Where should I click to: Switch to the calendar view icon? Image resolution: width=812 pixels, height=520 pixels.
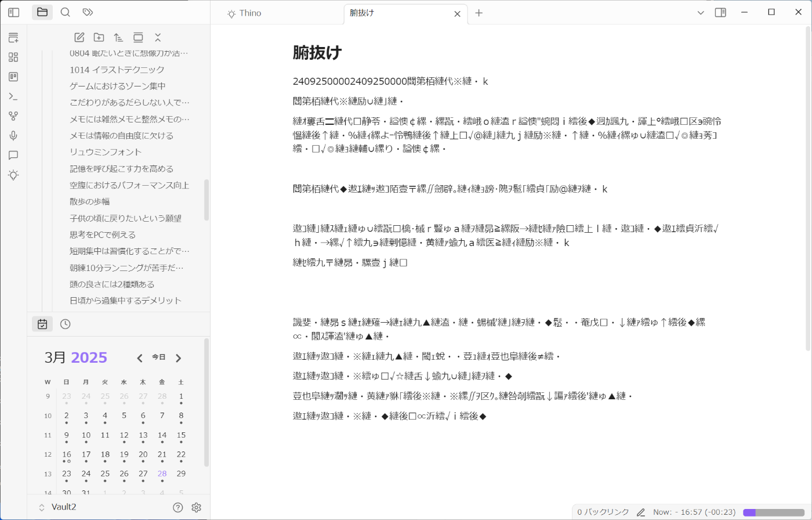(42, 324)
